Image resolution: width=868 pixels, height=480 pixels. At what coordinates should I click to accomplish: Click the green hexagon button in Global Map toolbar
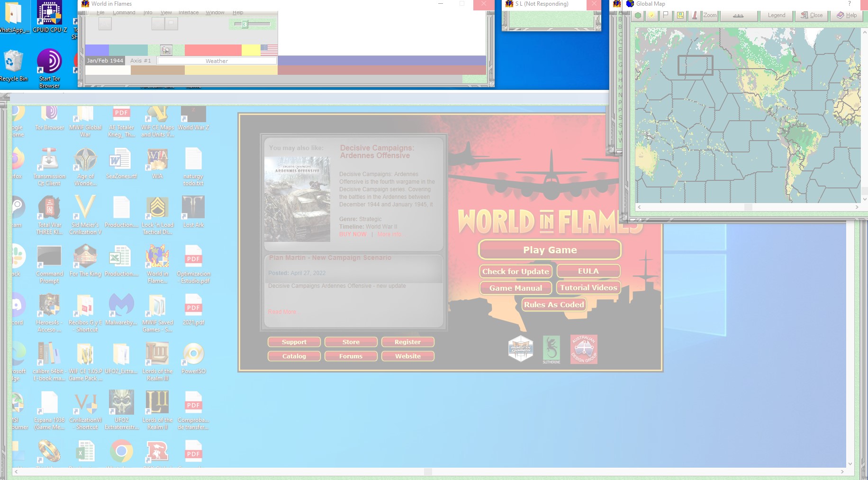(x=638, y=16)
